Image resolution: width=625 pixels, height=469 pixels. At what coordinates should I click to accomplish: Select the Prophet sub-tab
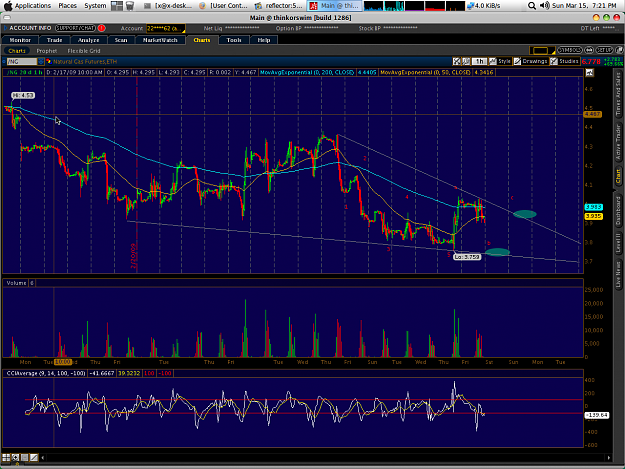pyautogui.click(x=47, y=51)
